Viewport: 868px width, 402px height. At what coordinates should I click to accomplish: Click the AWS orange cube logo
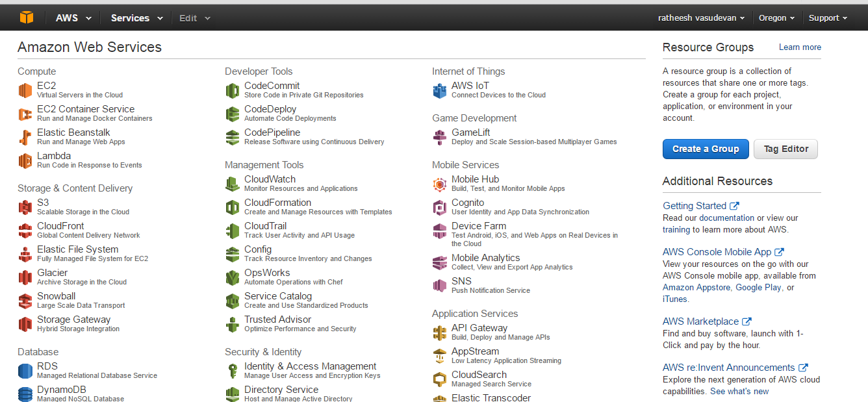coord(26,18)
